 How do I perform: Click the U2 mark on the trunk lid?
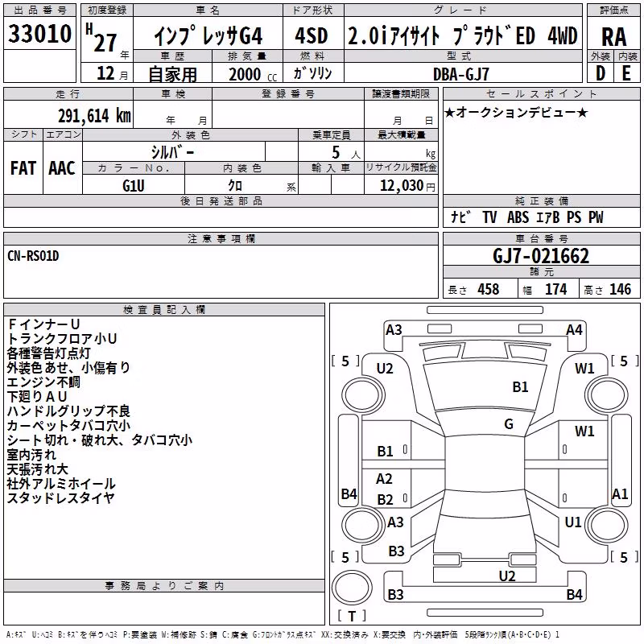click(507, 576)
